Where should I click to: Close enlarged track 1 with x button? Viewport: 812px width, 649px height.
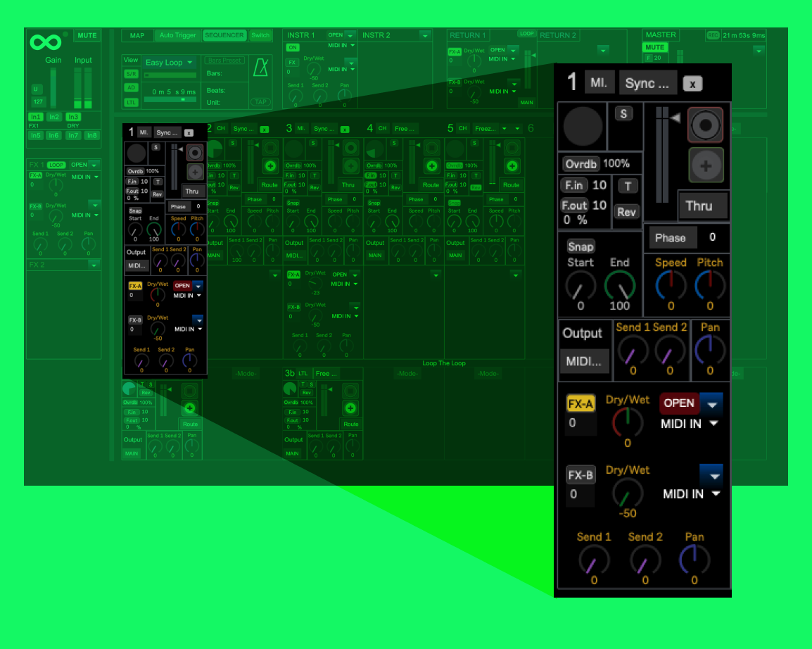692,84
